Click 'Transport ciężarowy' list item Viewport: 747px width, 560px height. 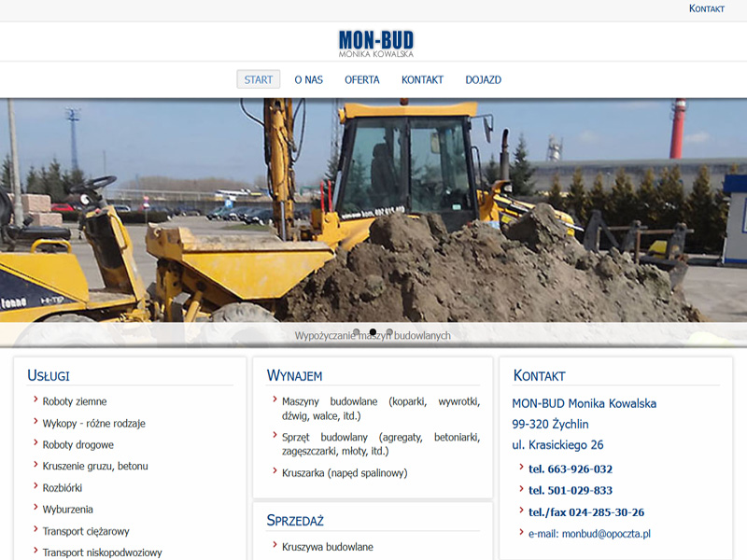click(x=86, y=531)
